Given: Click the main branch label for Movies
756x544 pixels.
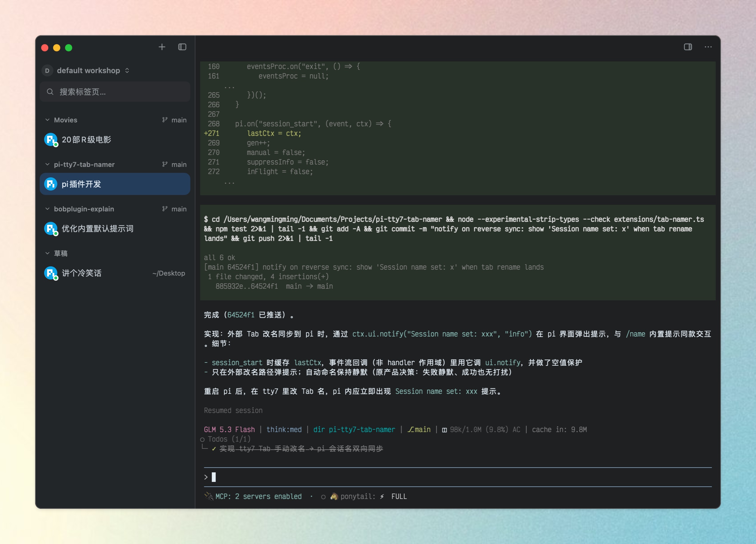Looking at the screenshot, I should tap(174, 120).
